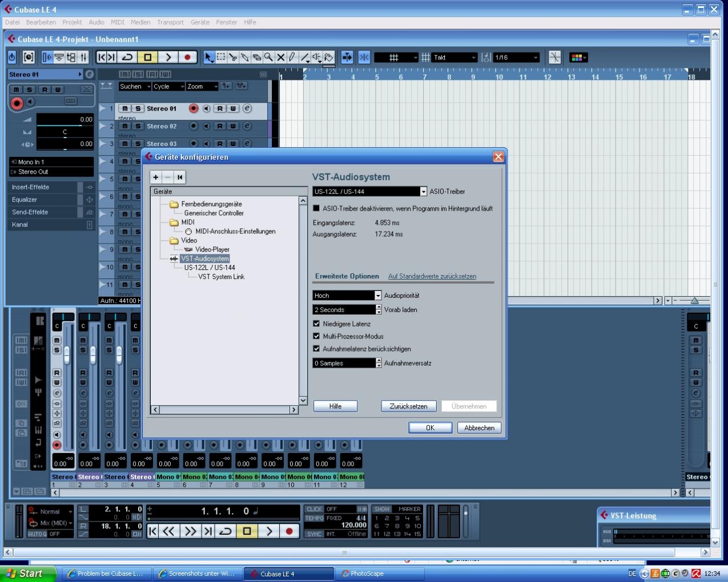Open the Geräte menu
The width and height of the screenshot is (728, 582).
[200, 22]
